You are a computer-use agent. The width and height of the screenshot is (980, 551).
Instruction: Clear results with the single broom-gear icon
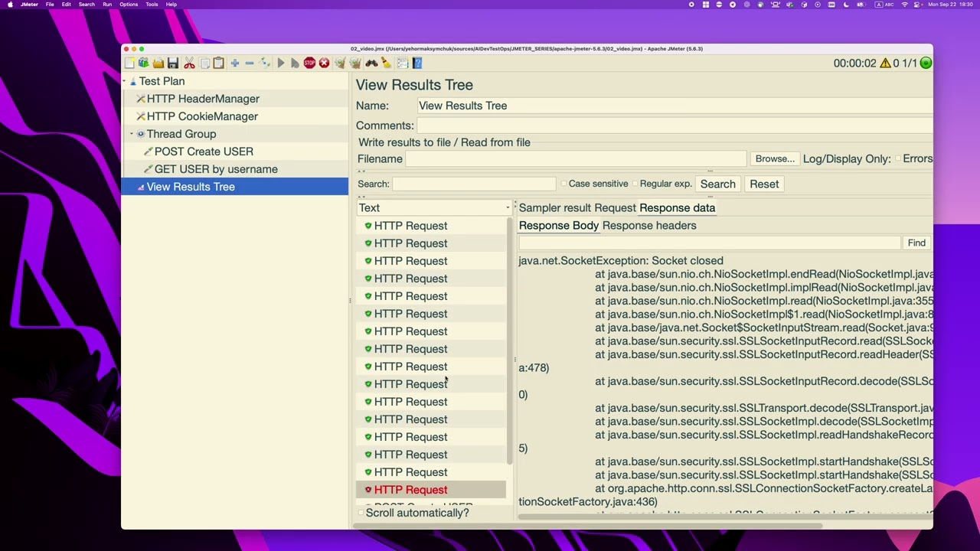pyautogui.click(x=340, y=64)
